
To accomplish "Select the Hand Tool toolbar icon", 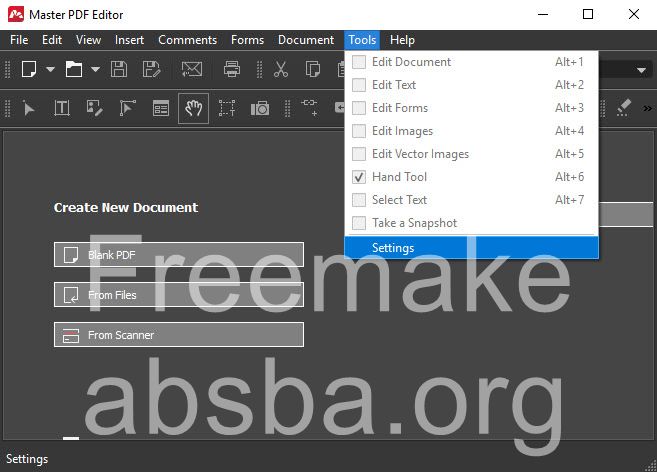I will coord(194,109).
